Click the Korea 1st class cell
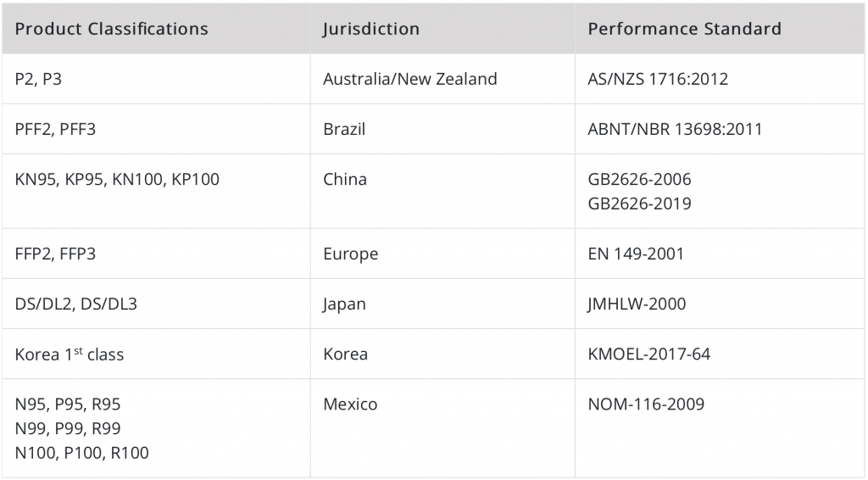The image size is (868, 480). pyautogui.click(x=70, y=354)
